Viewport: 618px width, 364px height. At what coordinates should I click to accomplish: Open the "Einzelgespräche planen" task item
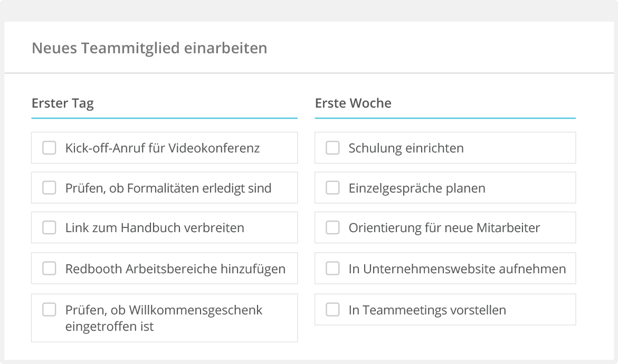click(415, 188)
